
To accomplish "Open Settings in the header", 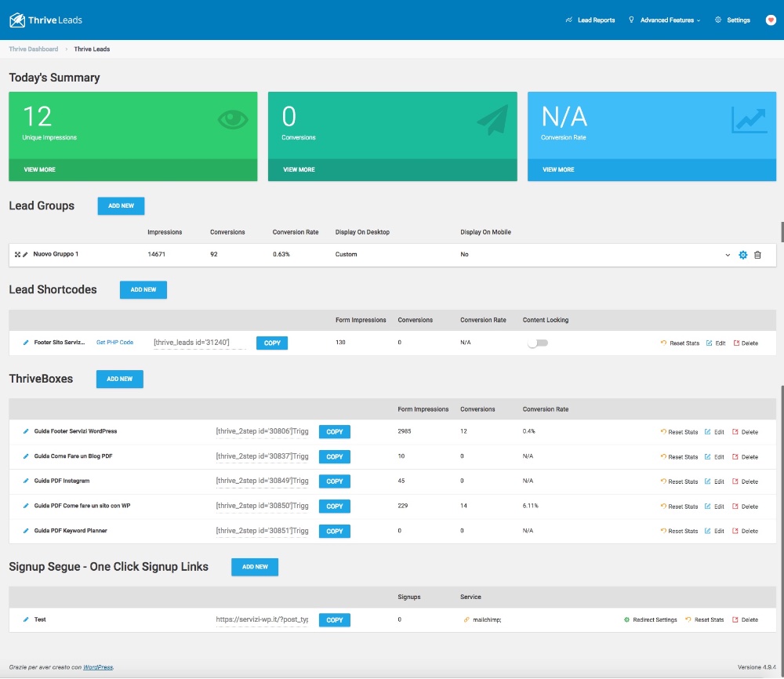I will pos(732,20).
